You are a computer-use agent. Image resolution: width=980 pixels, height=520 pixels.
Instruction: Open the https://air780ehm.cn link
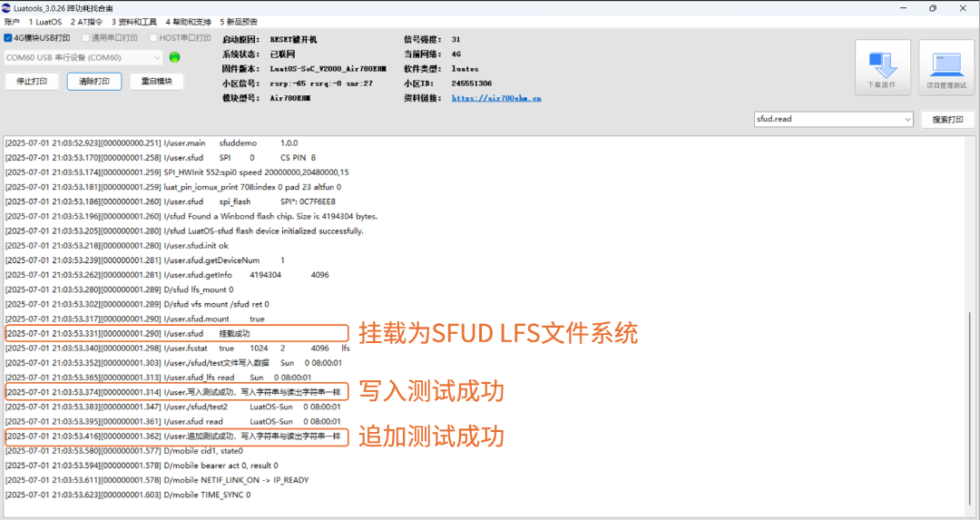pos(496,98)
